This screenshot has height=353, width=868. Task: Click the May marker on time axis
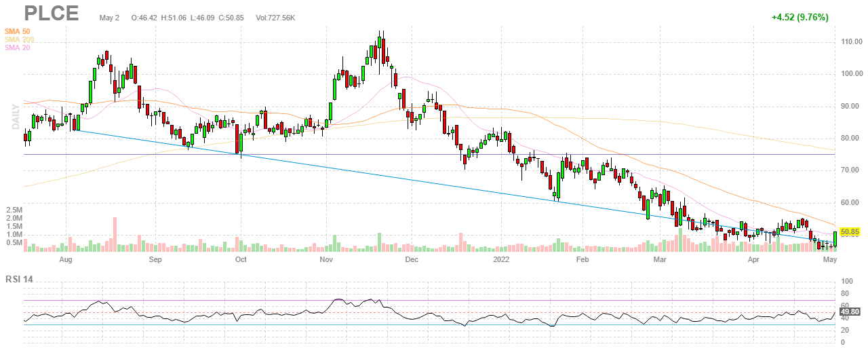pyautogui.click(x=829, y=259)
